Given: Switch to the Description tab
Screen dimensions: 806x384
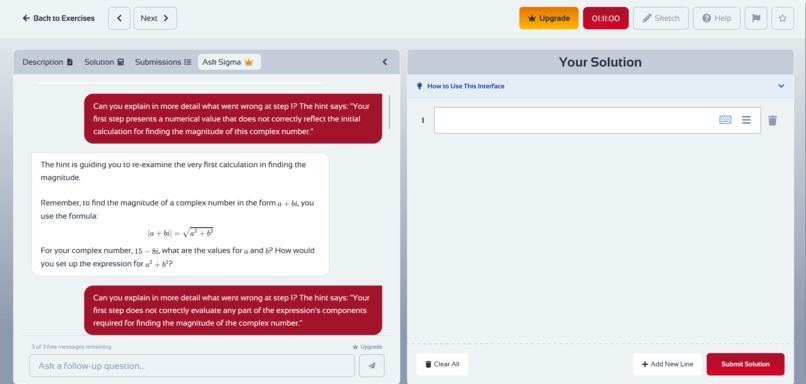Looking at the screenshot, I should [x=47, y=62].
